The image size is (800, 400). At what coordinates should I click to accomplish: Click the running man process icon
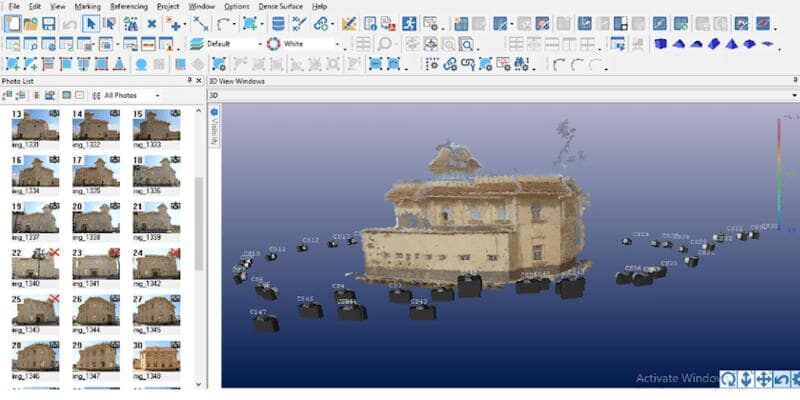click(x=409, y=23)
